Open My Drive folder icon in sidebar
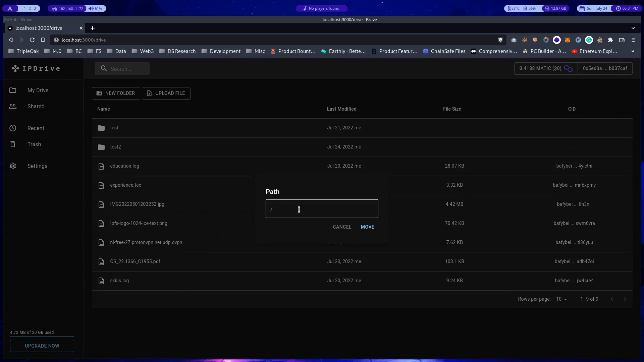644x362 pixels. (x=13, y=90)
